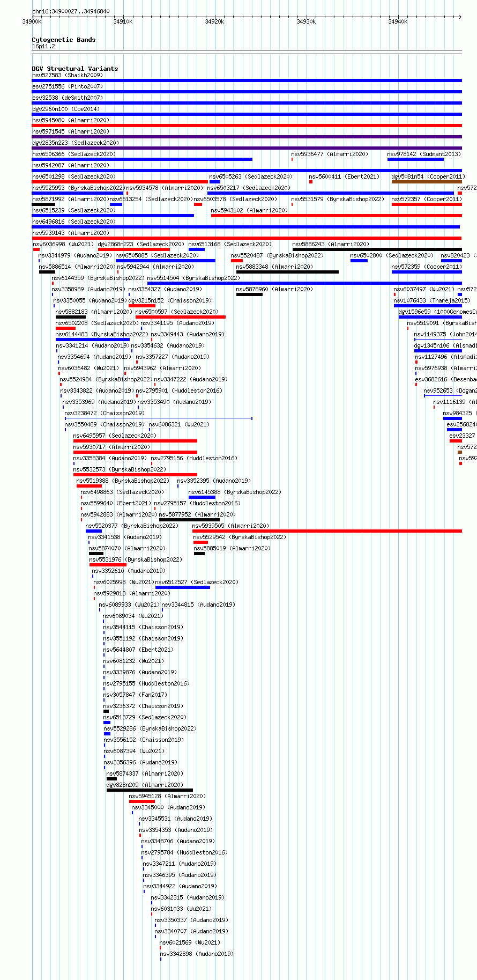The image size is (477, 980).
Task: Select the black bar of nsv5883348 (Almarri2020)
Action: [x=287, y=272]
